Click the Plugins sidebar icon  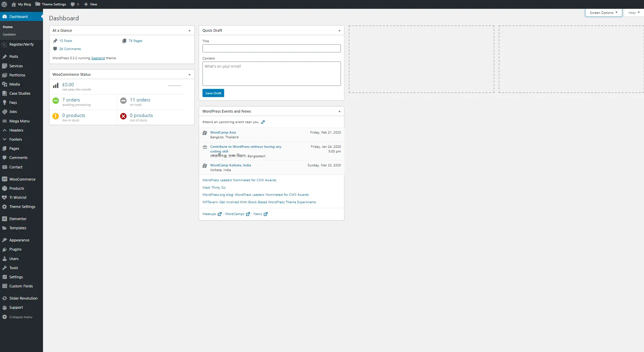point(4,249)
